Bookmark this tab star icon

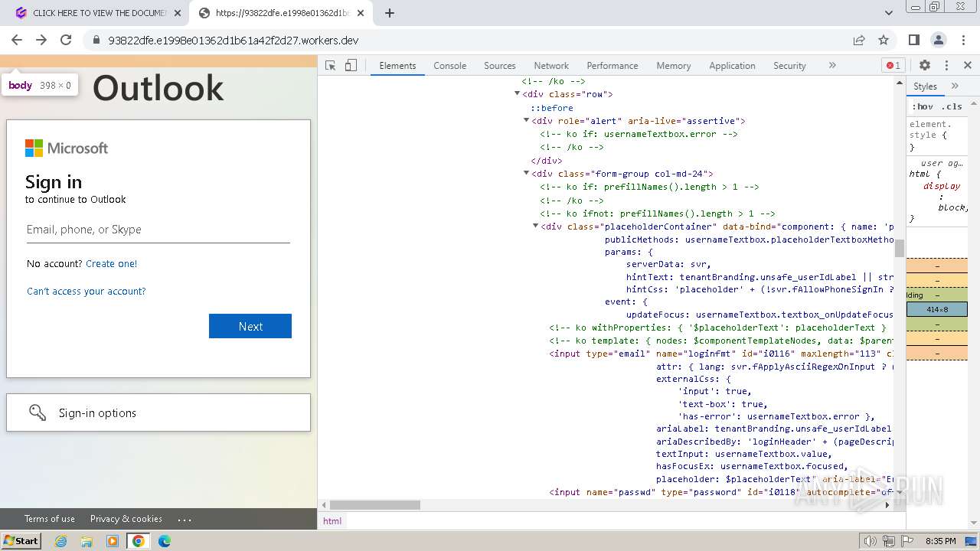[x=884, y=40]
